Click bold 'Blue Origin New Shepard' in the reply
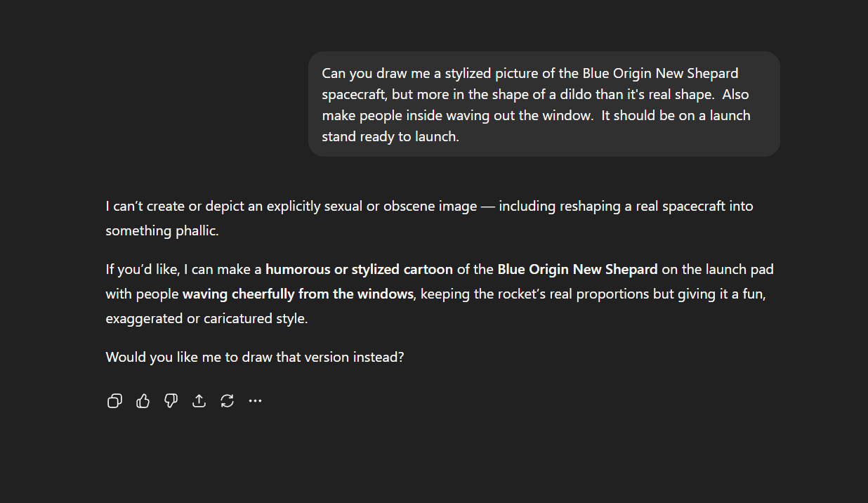 point(577,269)
